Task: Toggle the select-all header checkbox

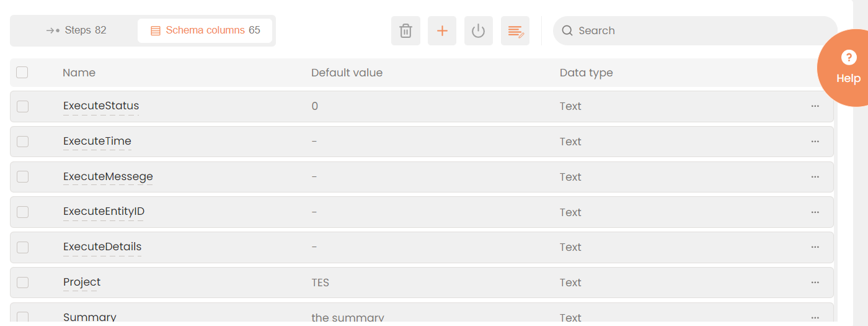Action: [x=22, y=73]
